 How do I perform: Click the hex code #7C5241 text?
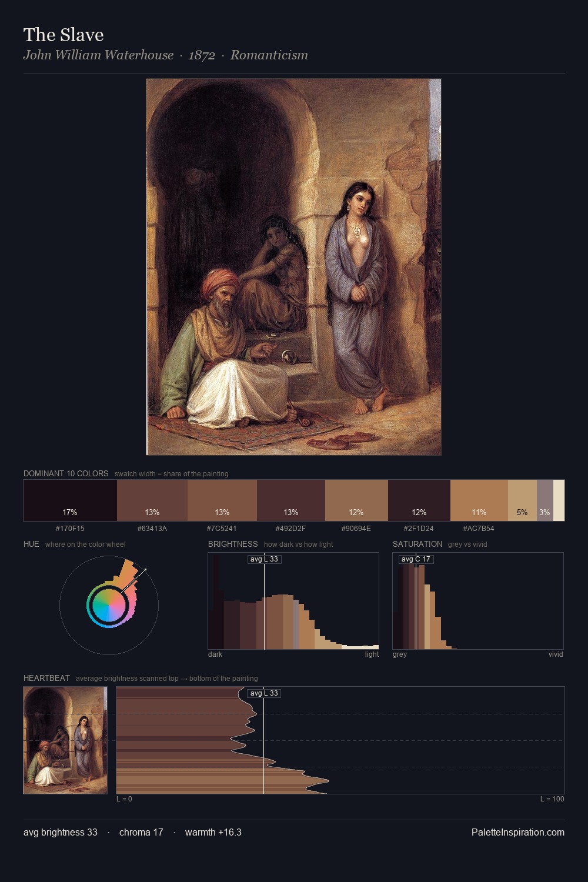point(222,529)
